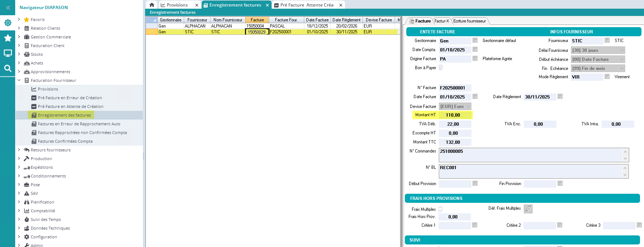Open the Délai Fournisseur dropdown
This screenshot has height=247, width=644.
pyautogui.click(x=598, y=50)
